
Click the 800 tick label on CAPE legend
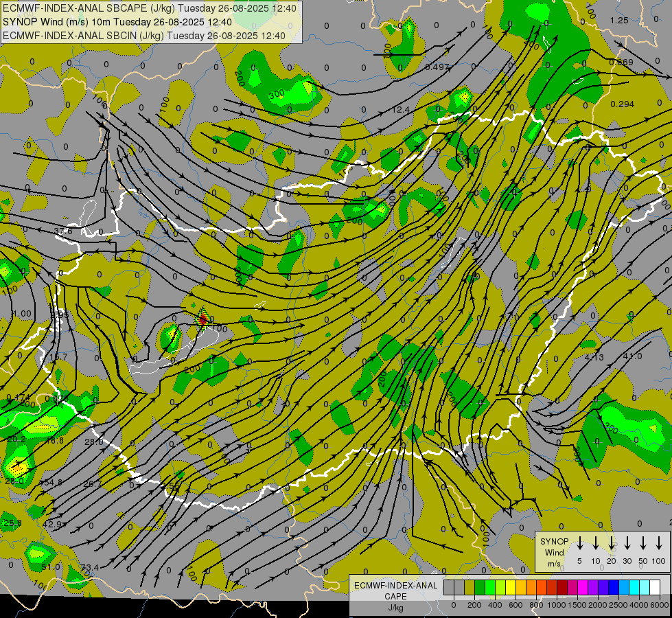tap(536, 605)
